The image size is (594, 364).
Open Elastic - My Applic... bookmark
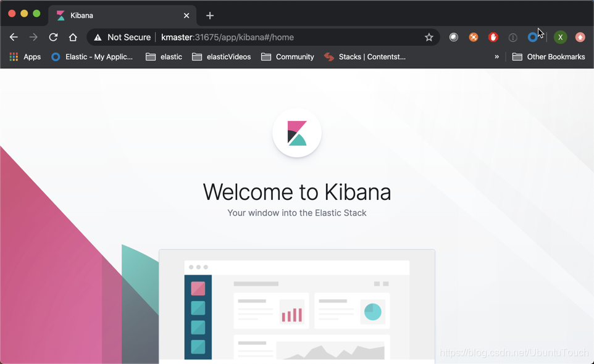point(92,57)
